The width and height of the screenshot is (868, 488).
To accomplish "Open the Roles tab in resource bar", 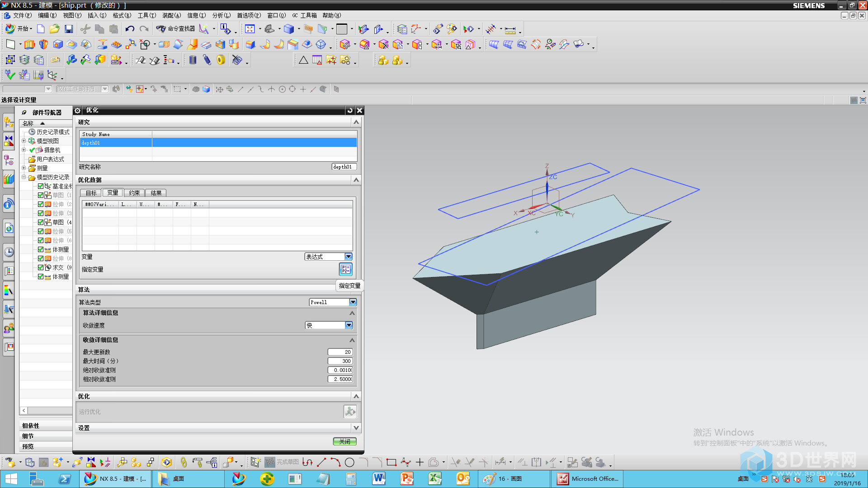I will tap(9, 328).
